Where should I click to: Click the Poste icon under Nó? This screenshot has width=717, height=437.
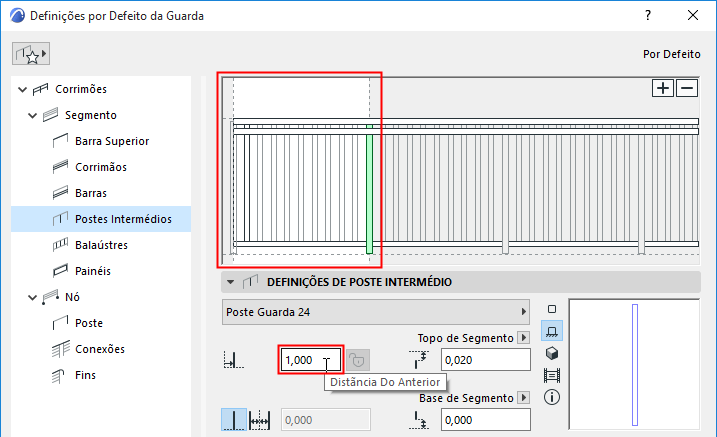pyautogui.click(x=60, y=323)
